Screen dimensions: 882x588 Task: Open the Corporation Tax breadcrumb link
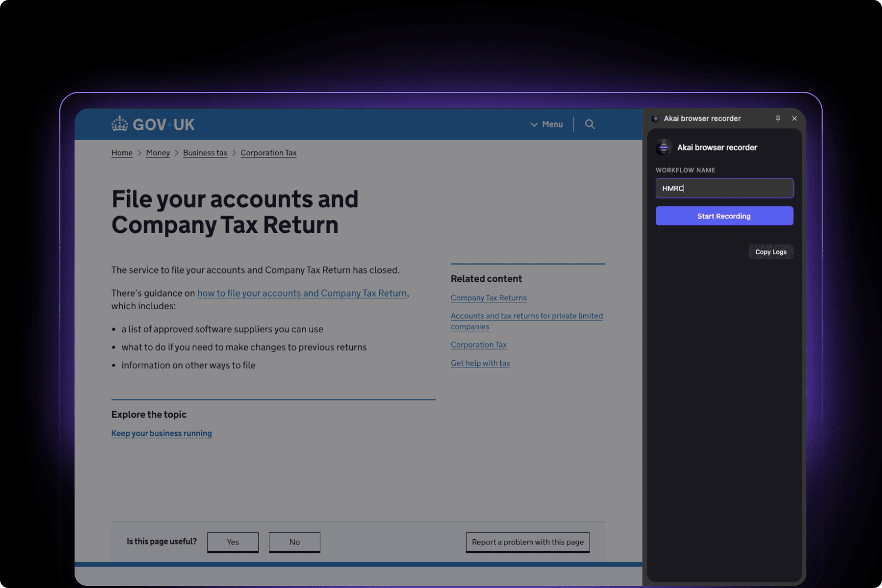tap(268, 153)
